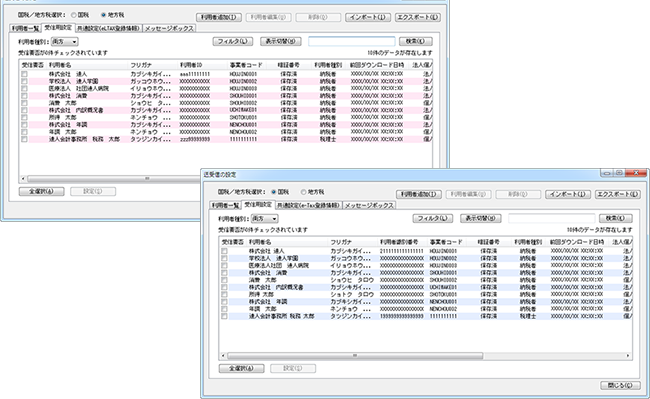Screen dimensions: 650x399
Task: Open 共通設定(e-Tax登録情報) tab in front window
Action: coord(308,206)
